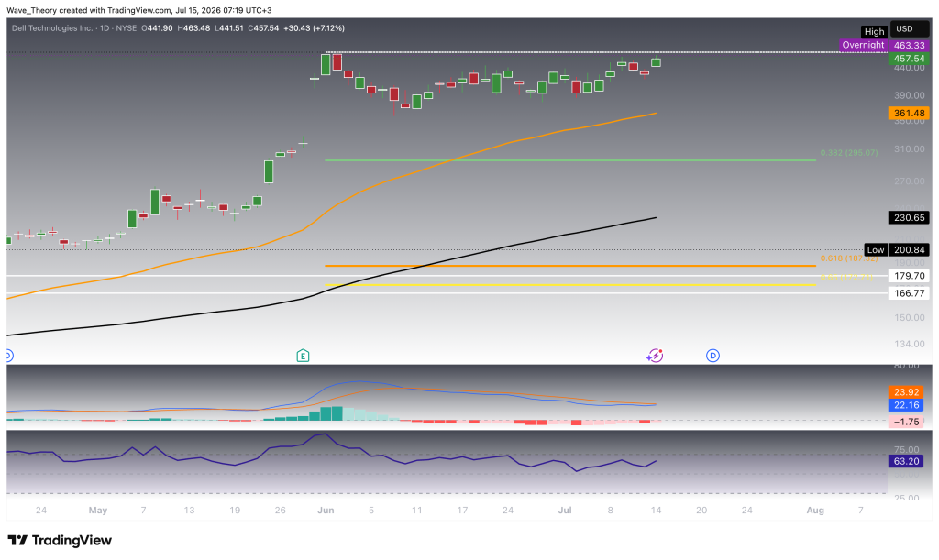Select the white 179.70 horizontal line label
The width and height of the screenshot is (939, 560).
pos(909,276)
